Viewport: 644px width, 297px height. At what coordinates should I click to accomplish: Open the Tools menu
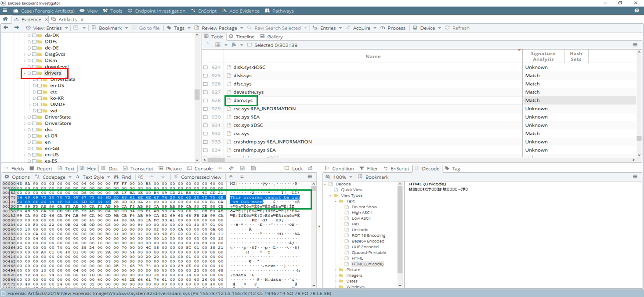point(112,11)
